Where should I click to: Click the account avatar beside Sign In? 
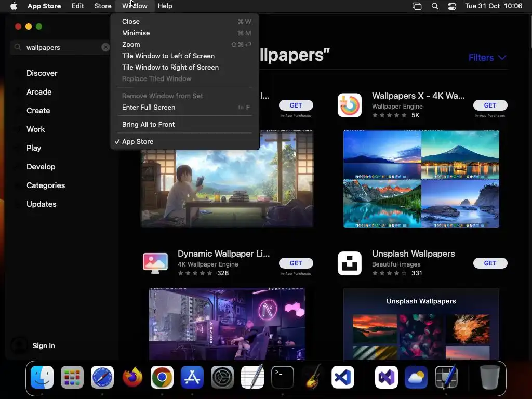pyautogui.click(x=19, y=345)
